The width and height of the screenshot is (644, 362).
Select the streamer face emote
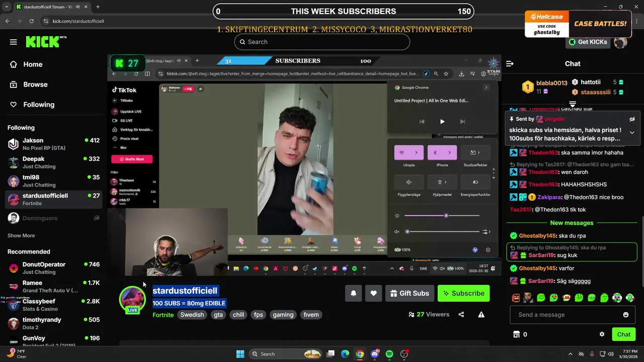coord(528,298)
